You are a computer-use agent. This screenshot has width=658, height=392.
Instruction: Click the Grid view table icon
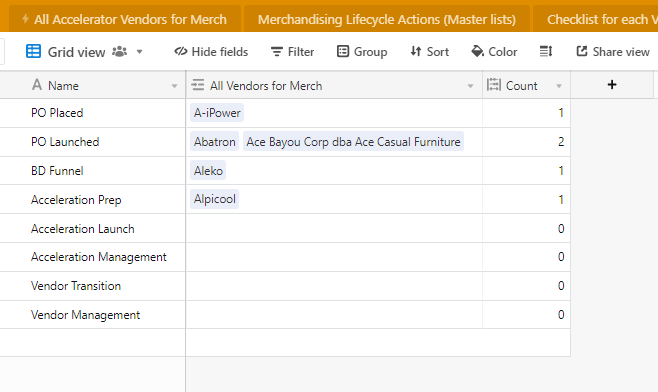point(34,51)
